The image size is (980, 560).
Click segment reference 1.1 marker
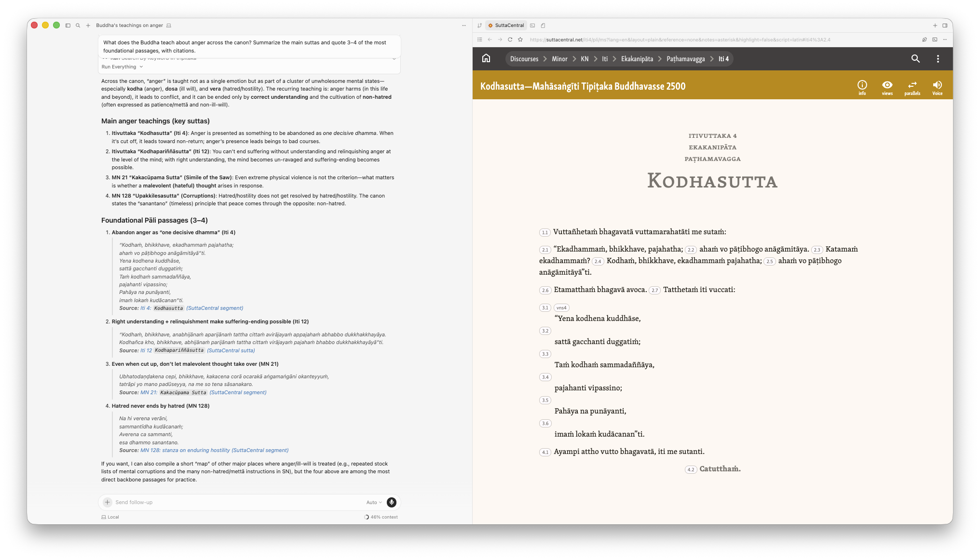tap(544, 232)
